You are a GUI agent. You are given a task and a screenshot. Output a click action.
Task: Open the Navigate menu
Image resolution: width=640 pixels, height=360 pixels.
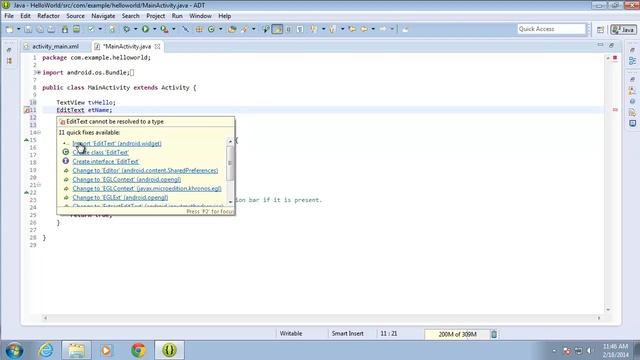103,16
